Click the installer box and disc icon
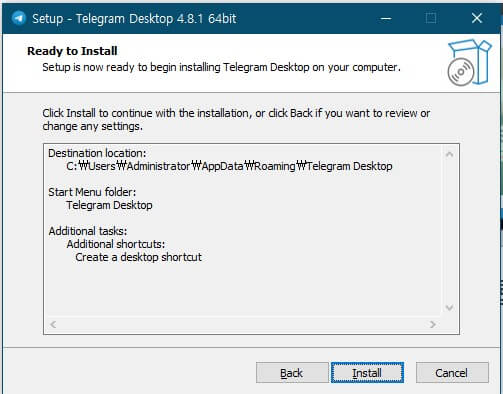 469,62
